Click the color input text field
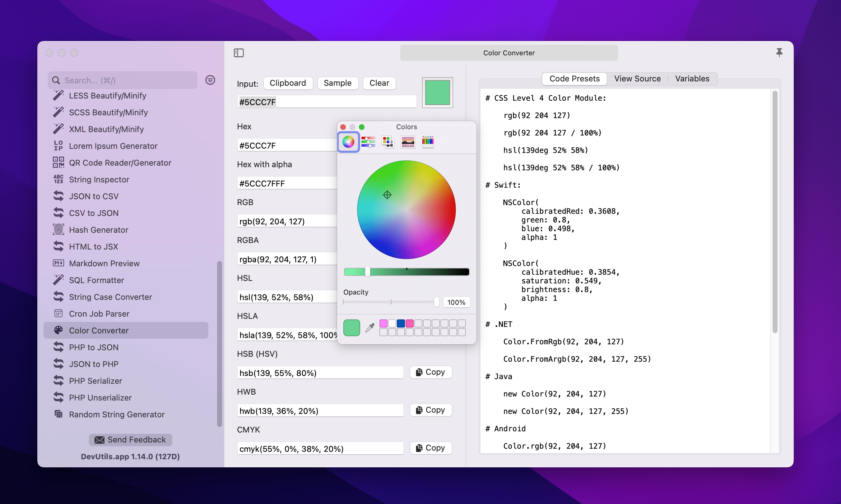Viewport: 841px width, 504px height. click(x=327, y=102)
